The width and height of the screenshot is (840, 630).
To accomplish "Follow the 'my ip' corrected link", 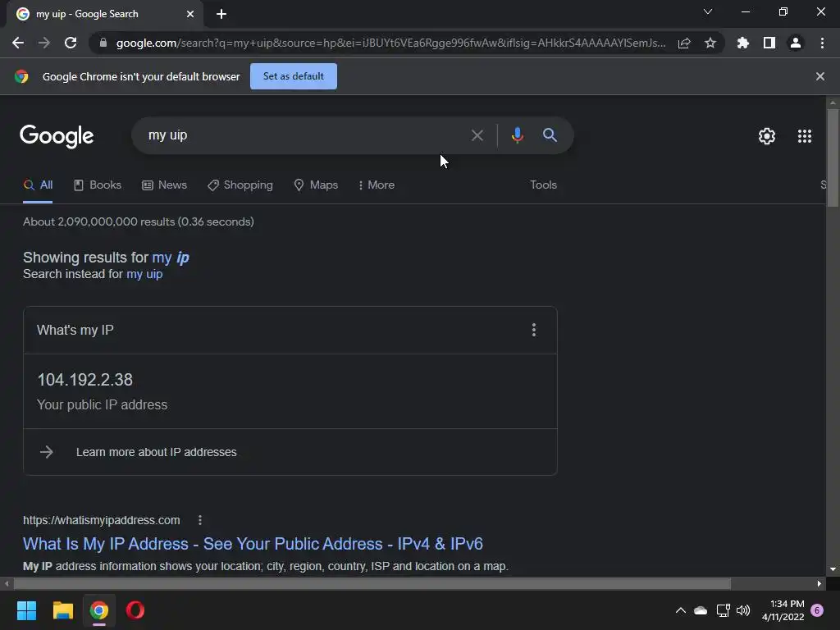I will (171, 258).
